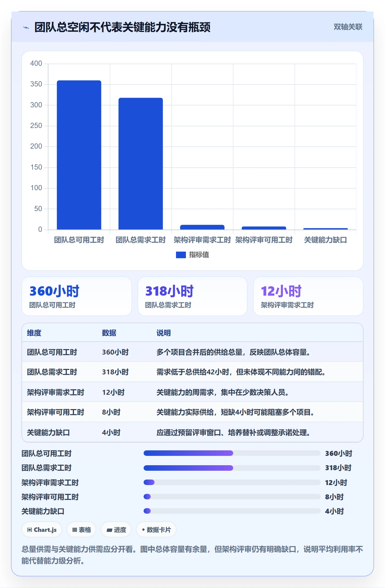Click the 250 label on the chart's y-axis
Viewport: 385px width, 588px height.
point(36,126)
